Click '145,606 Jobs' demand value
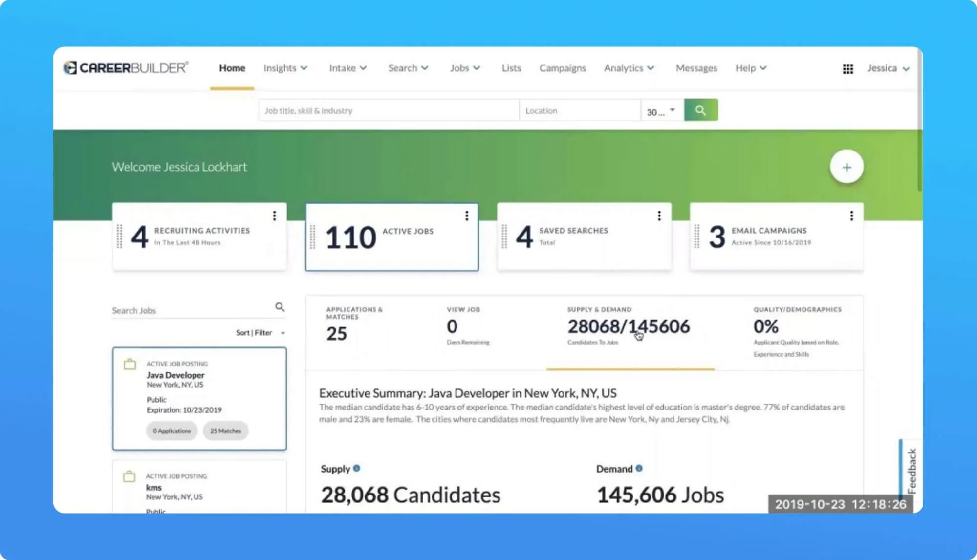 (x=660, y=495)
